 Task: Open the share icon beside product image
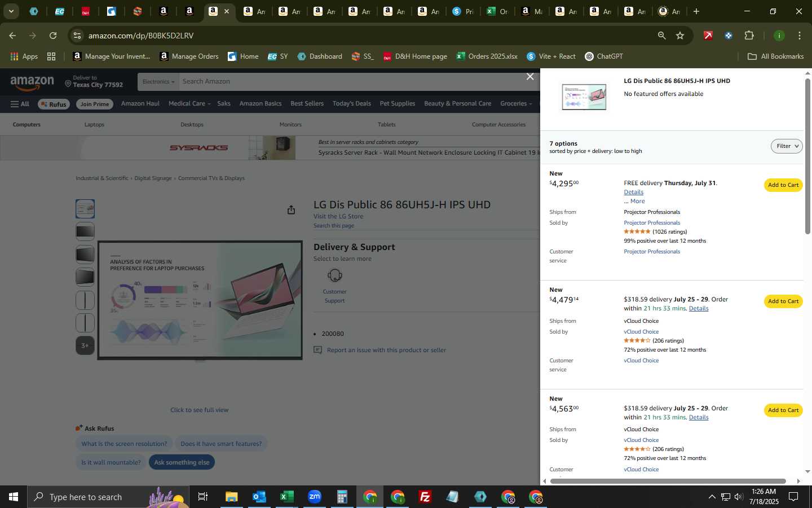click(x=291, y=210)
